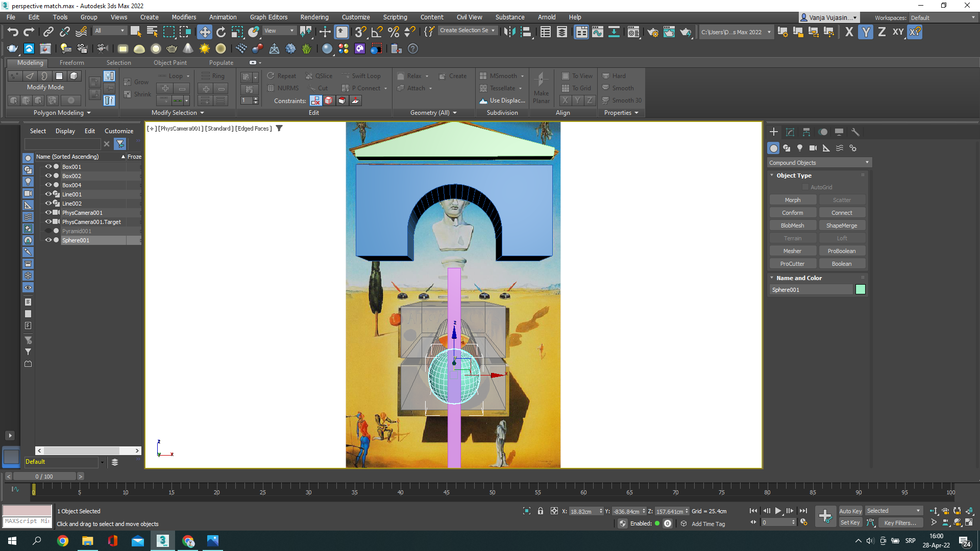Click the Key Filters button
The height and width of the screenshot is (551, 980).
pos(900,523)
